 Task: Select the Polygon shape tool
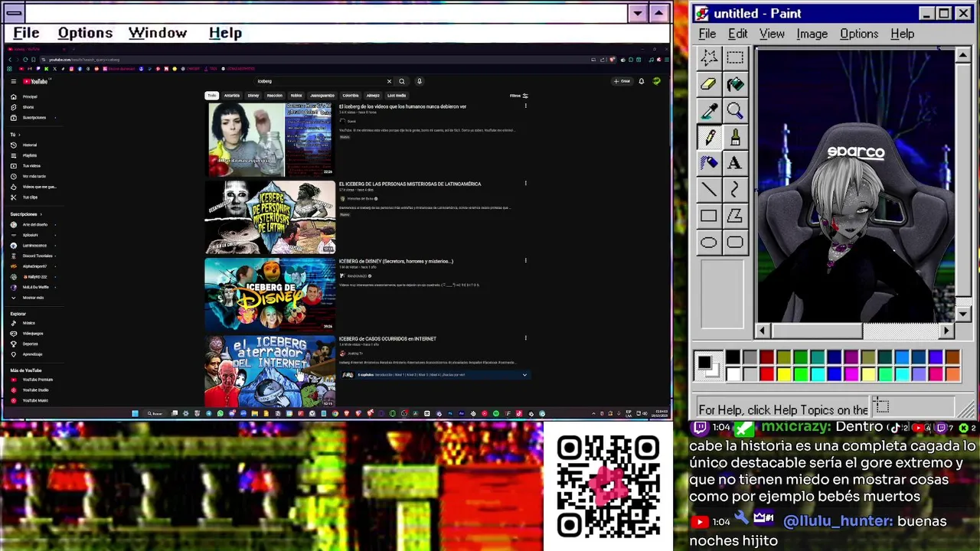(x=735, y=217)
